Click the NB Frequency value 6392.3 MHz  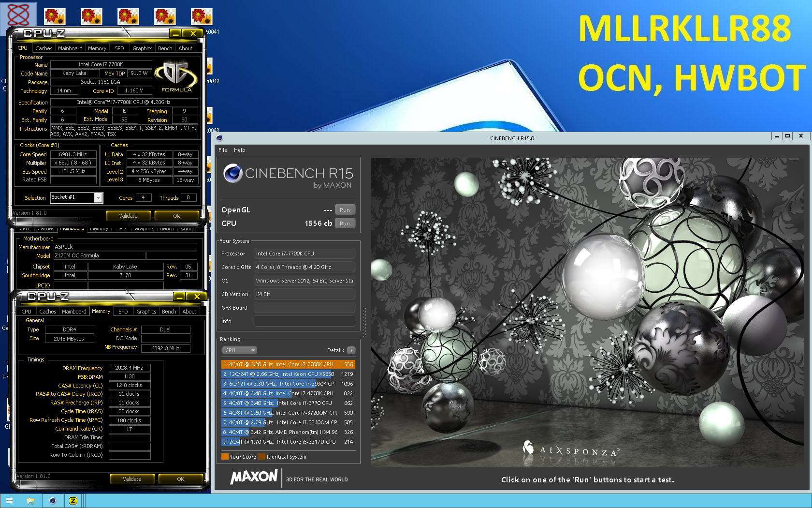point(165,348)
